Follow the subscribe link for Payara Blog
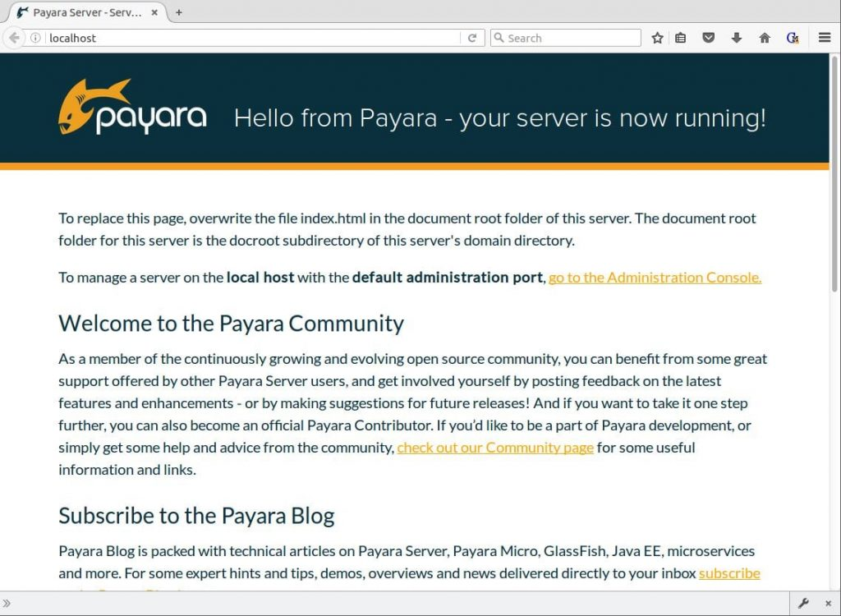This screenshot has height=616, width=841. pyautogui.click(x=729, y=573)
